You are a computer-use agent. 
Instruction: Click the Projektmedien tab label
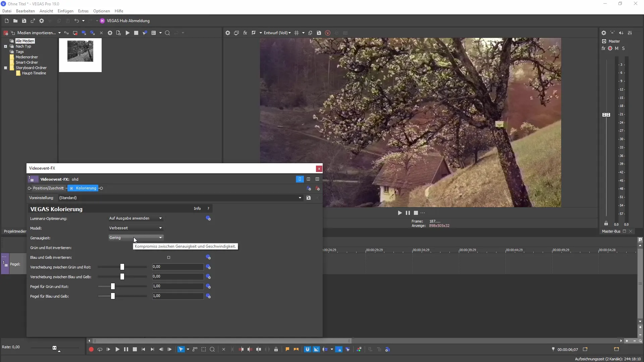tap(15, 231)
